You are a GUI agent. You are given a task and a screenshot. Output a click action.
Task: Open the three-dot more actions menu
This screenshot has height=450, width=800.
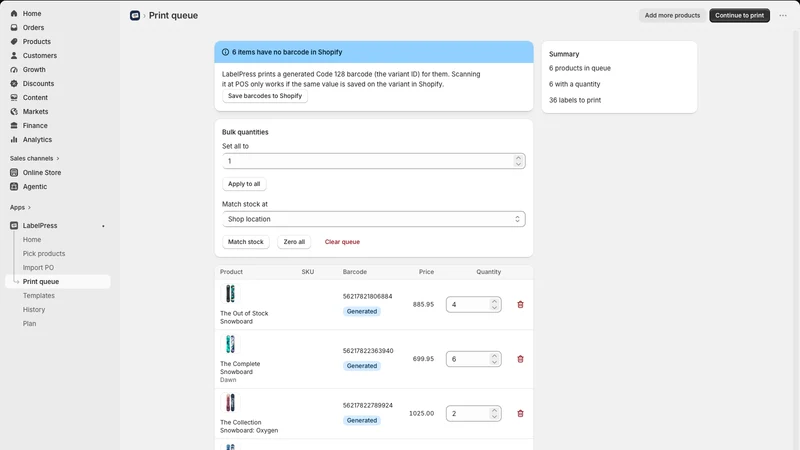pos(783,15)
